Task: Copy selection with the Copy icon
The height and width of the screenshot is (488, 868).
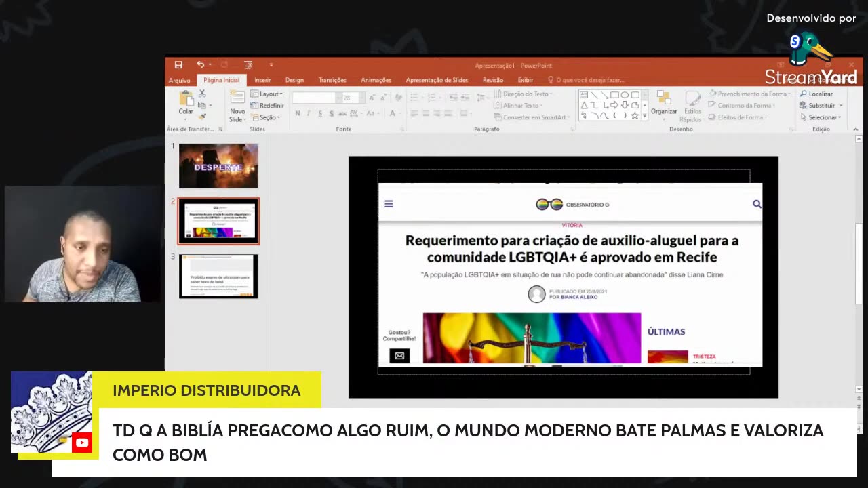Action: [x=201, y=105]
